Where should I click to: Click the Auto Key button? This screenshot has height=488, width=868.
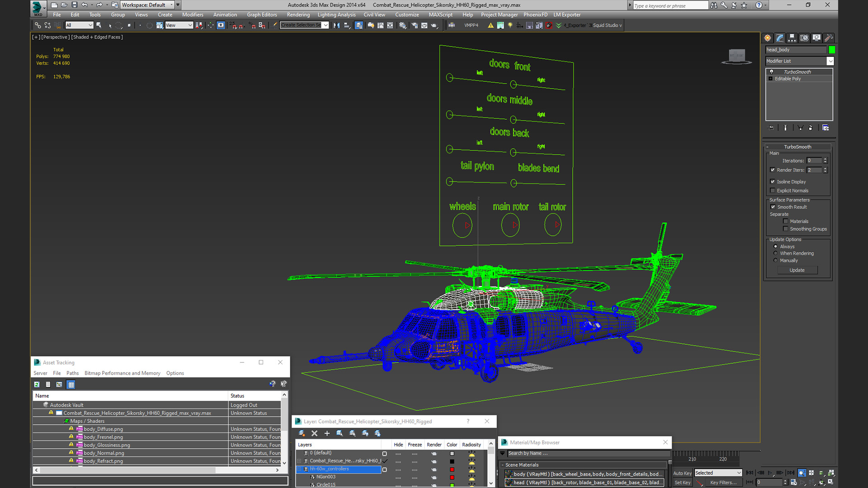coord(682,473)
